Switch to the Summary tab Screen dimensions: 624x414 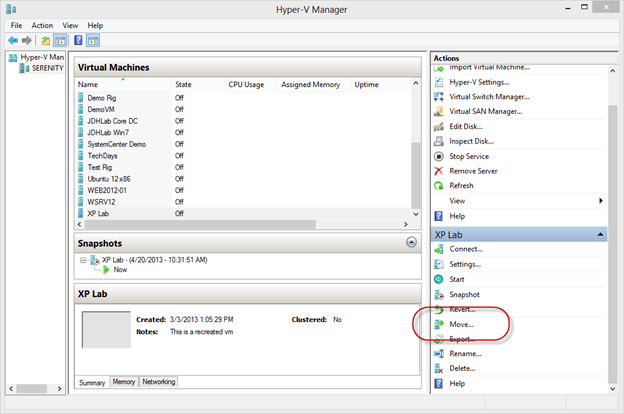click(x=92, y=383)
